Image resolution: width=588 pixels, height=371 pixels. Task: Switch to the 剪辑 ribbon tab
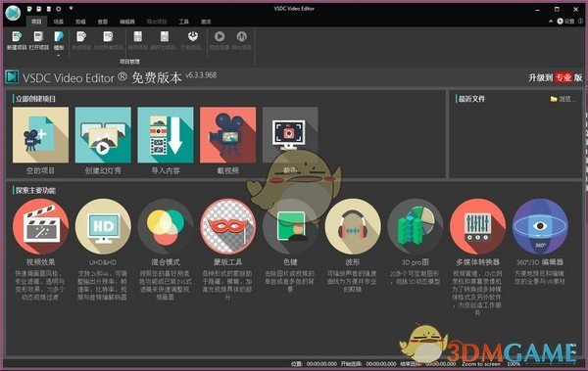[x=80, y=22]
